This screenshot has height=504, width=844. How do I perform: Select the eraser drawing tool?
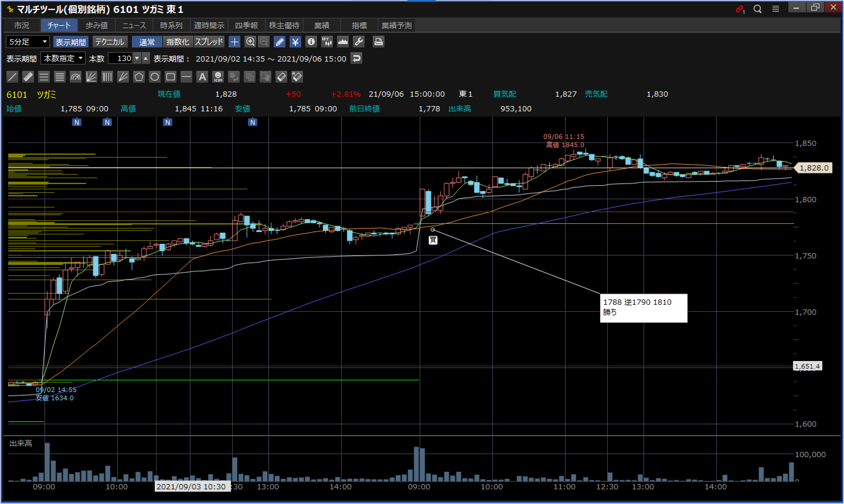pos(281,77)
